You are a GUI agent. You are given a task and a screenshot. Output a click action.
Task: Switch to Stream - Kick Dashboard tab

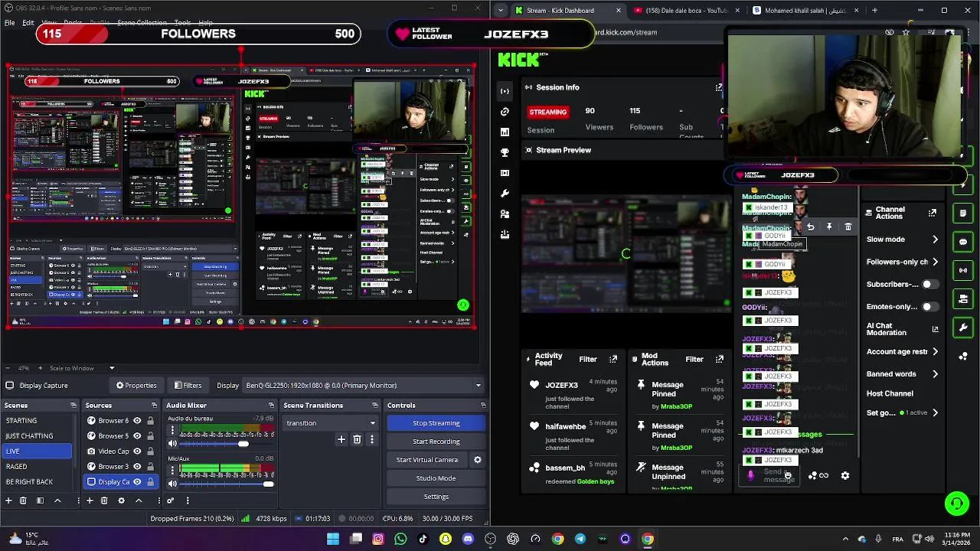point(568,11)
